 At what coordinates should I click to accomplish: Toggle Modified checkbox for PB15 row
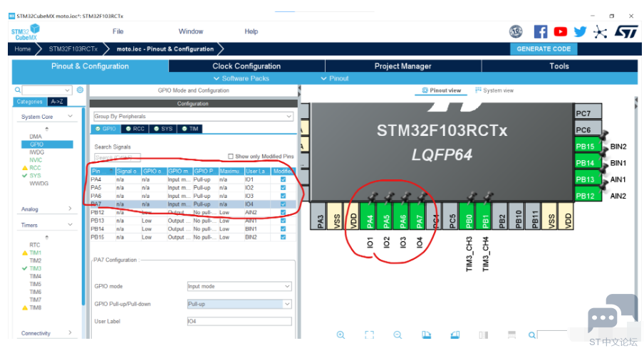(x=283, y=237)
